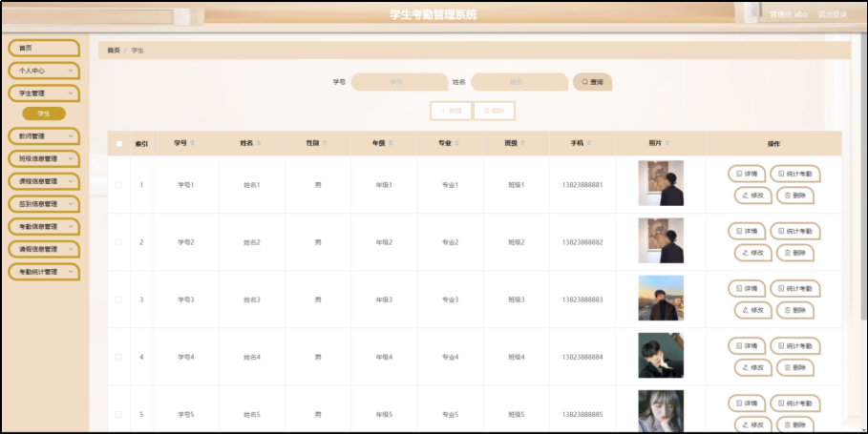Check the checkbox for row 学号3

click(117, 300)
